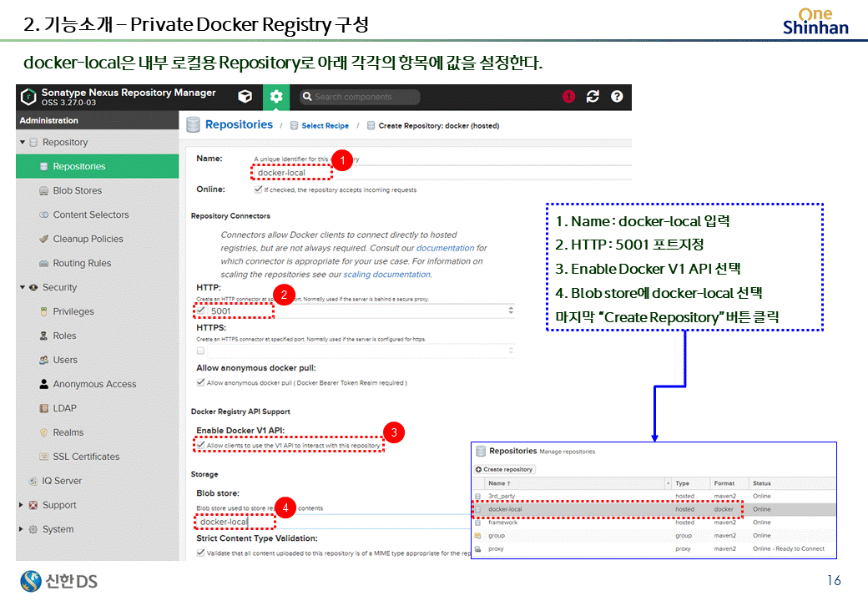868x601 pixels.
Task: Click the Realms shield icon
Action: pos(43,432)
